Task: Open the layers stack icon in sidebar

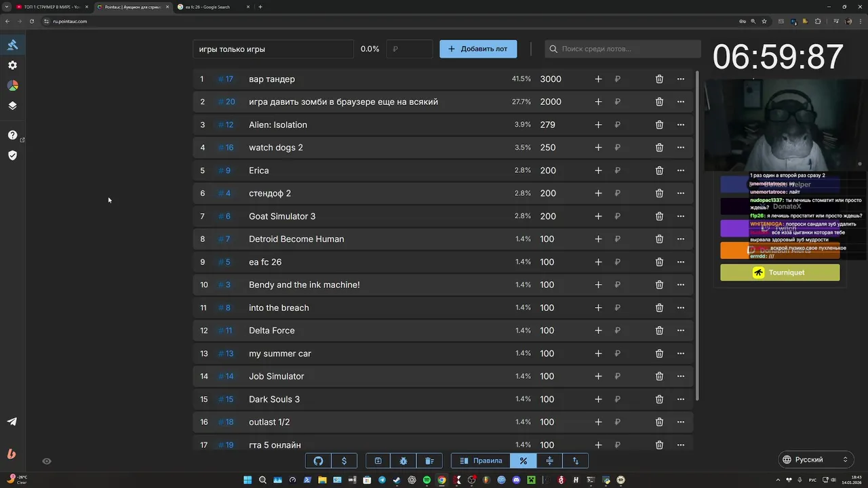Action: tap(12, 106)
